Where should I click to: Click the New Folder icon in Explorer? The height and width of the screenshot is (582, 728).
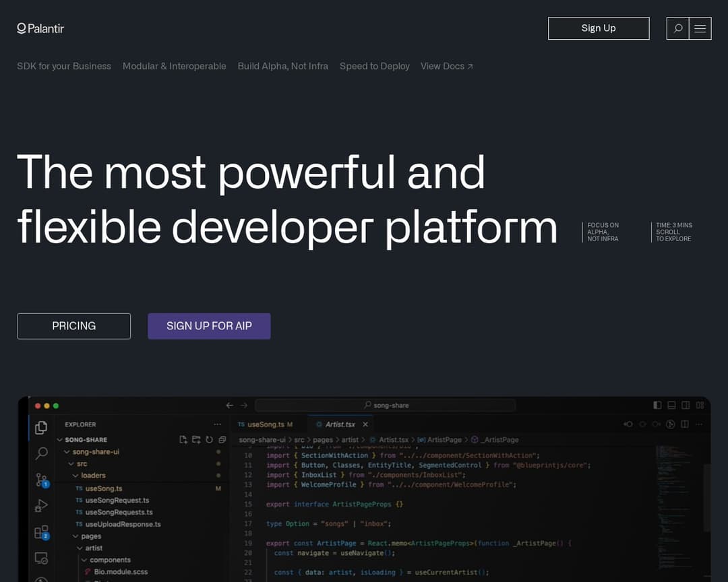[x=195, y=439]
